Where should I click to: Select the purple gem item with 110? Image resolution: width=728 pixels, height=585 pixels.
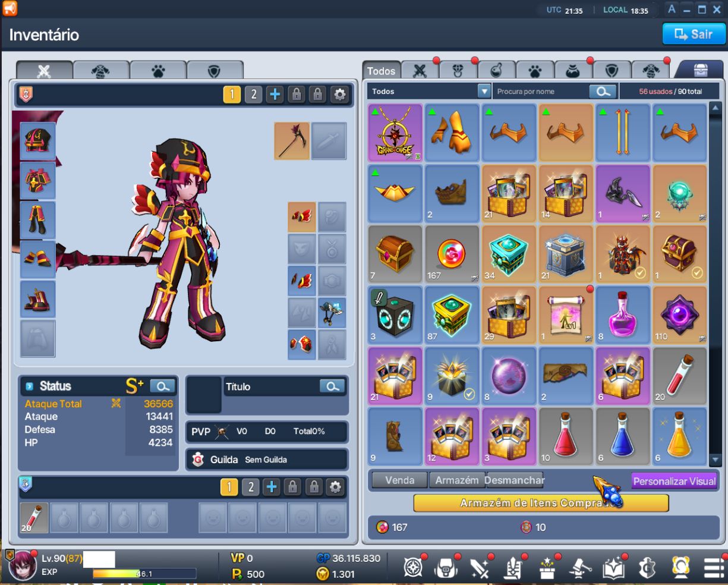coord(680,314)
